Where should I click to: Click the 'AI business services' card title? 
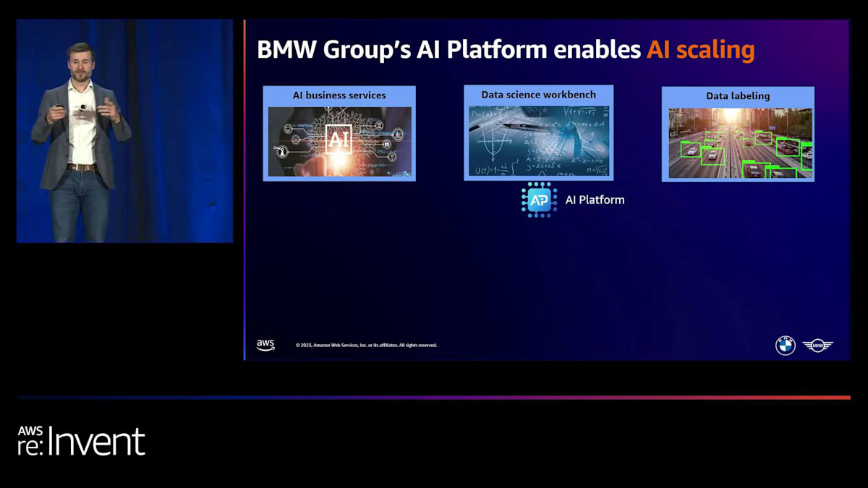point(339,95)
